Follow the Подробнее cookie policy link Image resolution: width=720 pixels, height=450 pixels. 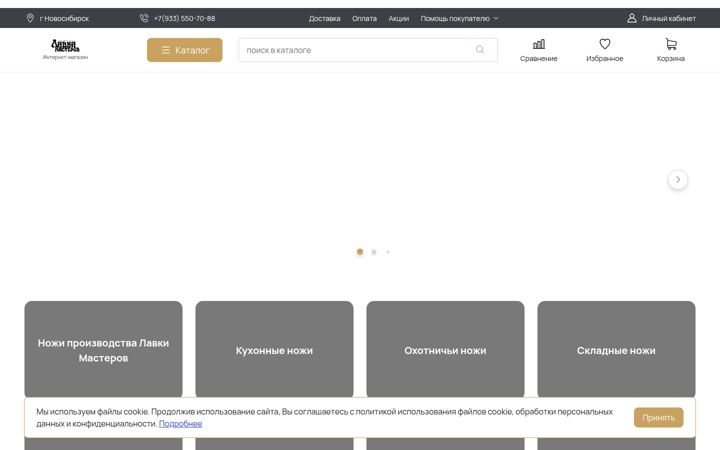pos(180,423)
